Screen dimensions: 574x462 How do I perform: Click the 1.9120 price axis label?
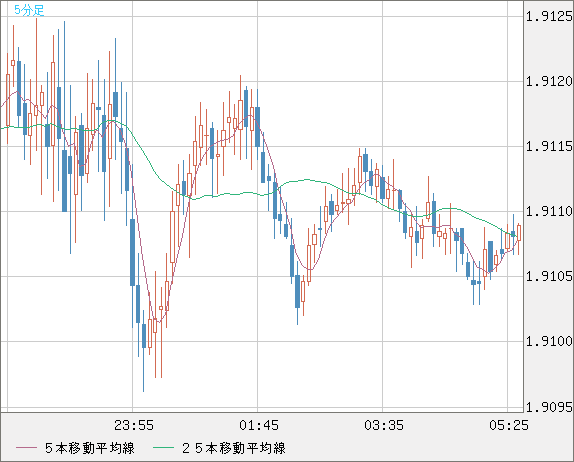(x=549, y=81)
